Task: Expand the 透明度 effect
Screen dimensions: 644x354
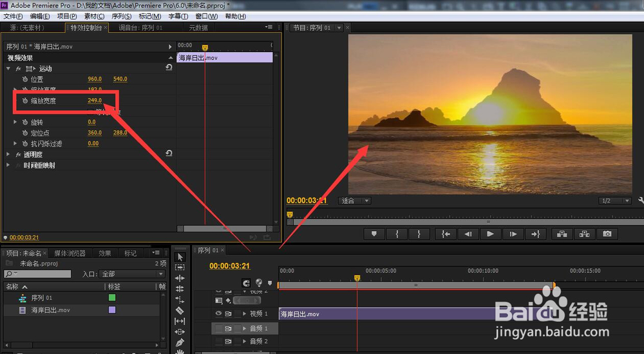Action: pos(8,154)
